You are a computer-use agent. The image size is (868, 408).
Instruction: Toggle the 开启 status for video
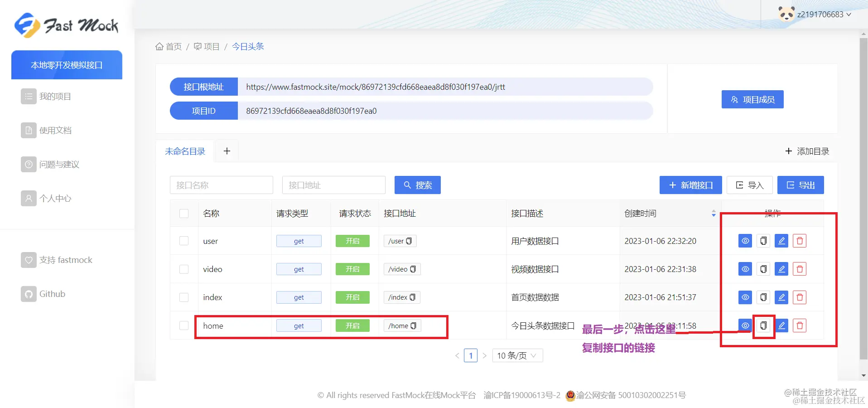coord(352,269)
